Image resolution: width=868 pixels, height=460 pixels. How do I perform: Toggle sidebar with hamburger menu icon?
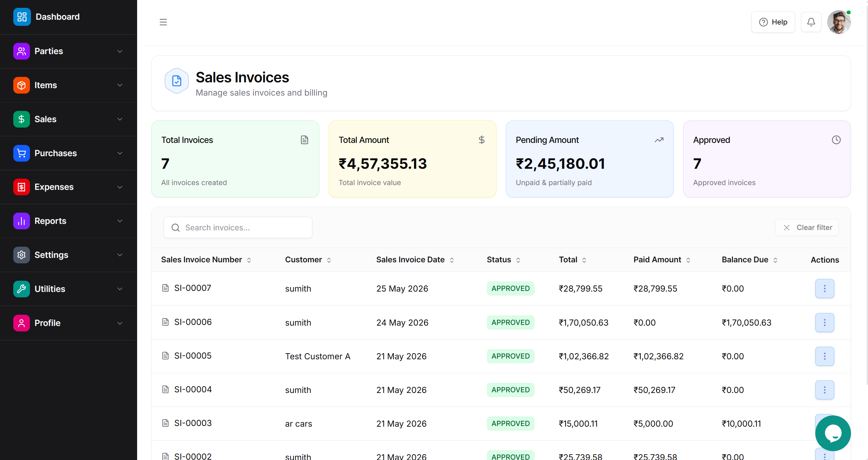[x=163, y=22]
